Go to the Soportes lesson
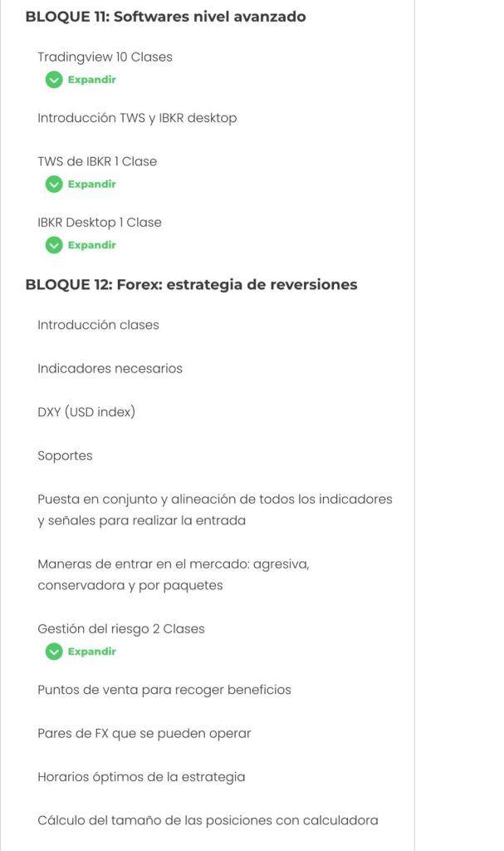Image resolution: width=504 pixels, height=851 pixels. click(65, 455)
